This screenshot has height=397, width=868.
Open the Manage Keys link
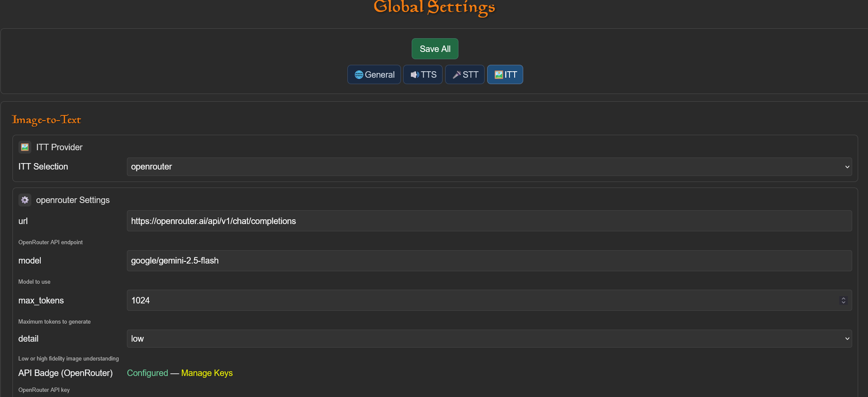click(x=207, y=373)
